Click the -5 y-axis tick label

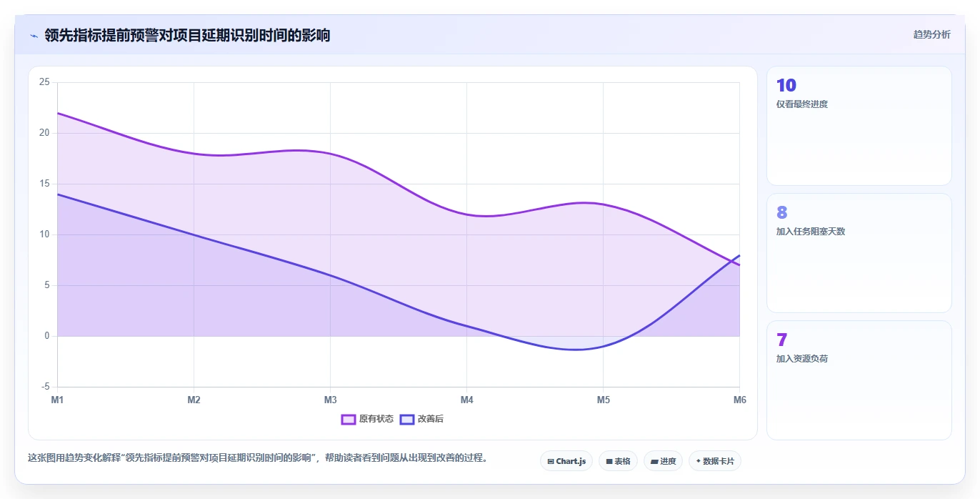click(45, 387)
